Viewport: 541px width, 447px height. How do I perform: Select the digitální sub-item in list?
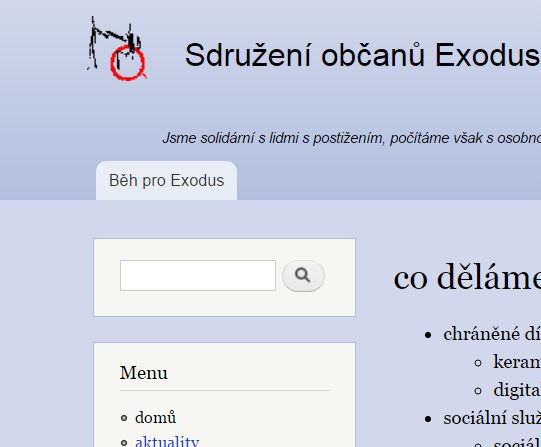click(x=517, y=390)
